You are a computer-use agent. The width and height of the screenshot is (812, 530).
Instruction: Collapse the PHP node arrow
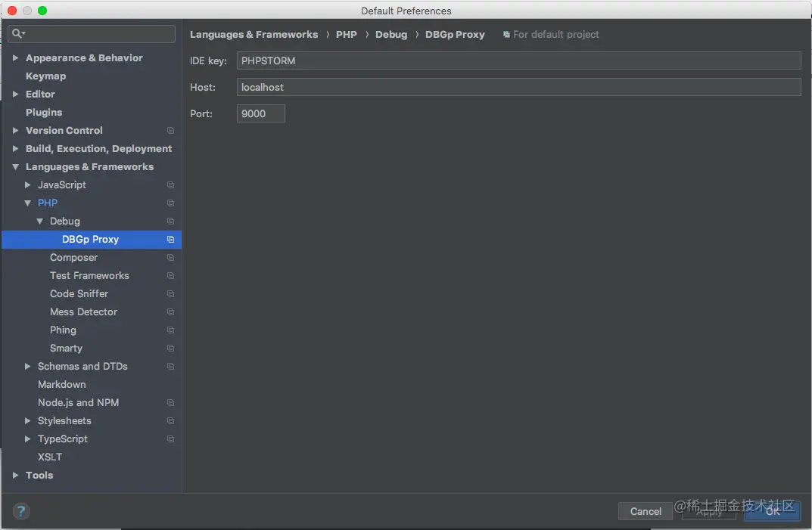pos(27,203)
